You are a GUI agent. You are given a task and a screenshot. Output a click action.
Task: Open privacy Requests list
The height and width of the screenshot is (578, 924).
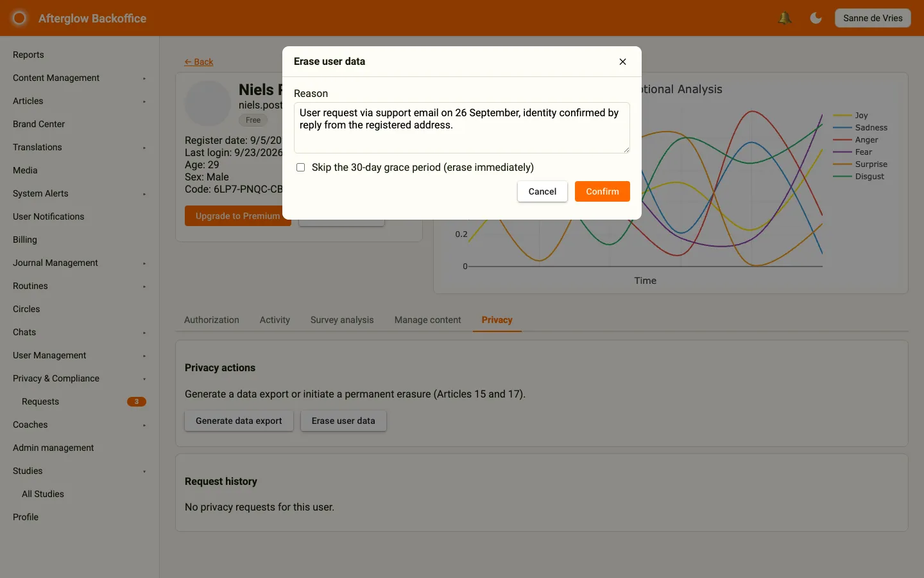[x=80, y=401]
